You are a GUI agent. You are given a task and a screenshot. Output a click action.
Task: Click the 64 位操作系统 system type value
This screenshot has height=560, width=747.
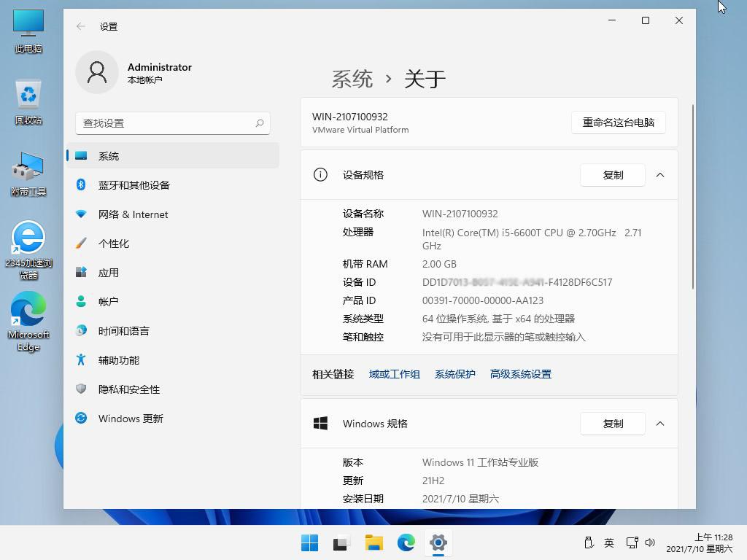tap(498, 319)
